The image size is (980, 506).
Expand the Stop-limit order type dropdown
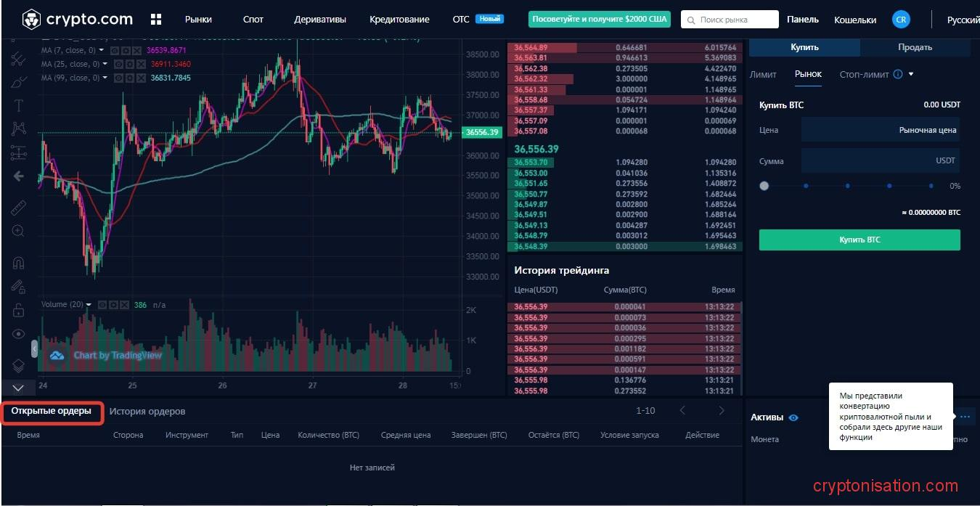911,74
